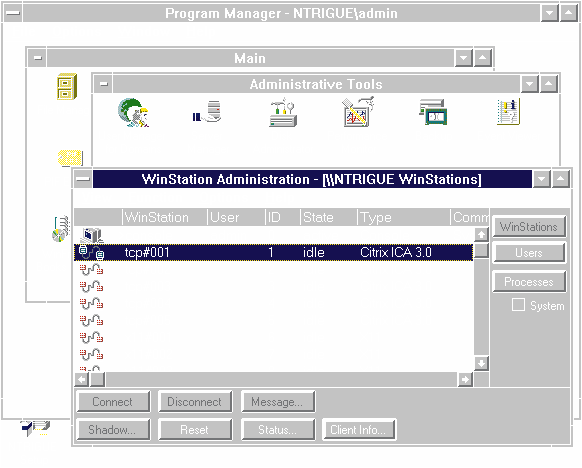This screenshot has height=468, width=582.
Task: Click the State column header
Action: point(329,217)
